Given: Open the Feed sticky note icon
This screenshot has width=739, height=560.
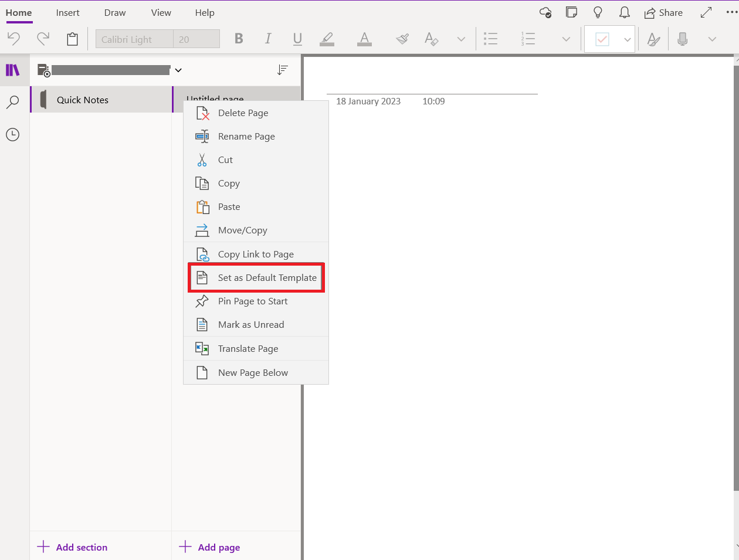Looking at the screenshot, I should (571, 12).
